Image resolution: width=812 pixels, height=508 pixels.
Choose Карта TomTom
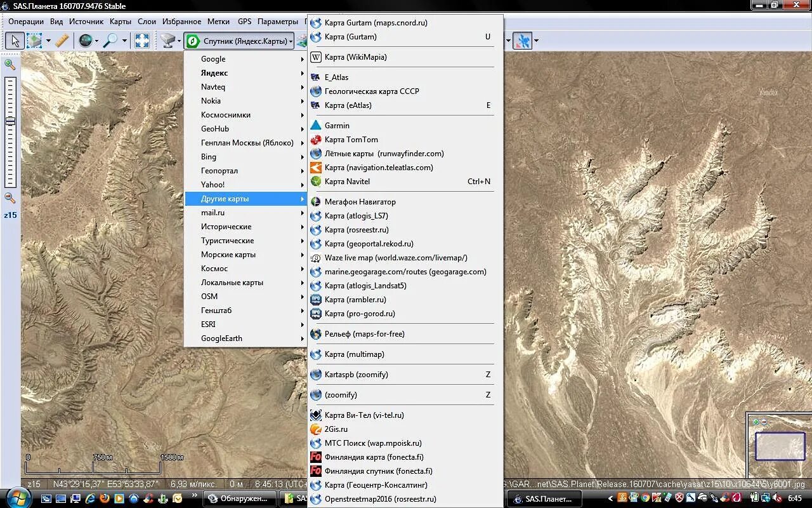click(x=405, y=140)
